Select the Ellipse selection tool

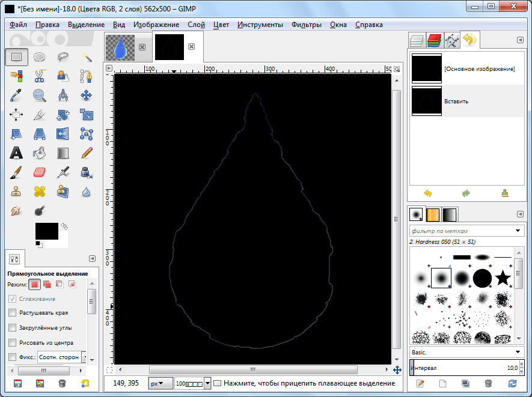coord(40,57)
